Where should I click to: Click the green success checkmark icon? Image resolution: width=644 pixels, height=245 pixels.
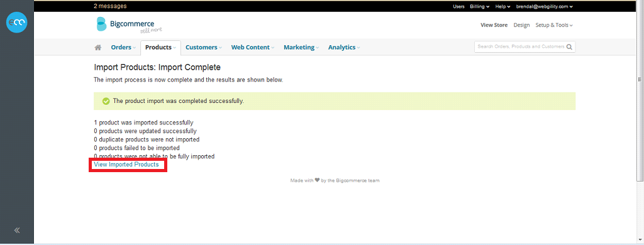pyautogui.click(x=106, y=101)
